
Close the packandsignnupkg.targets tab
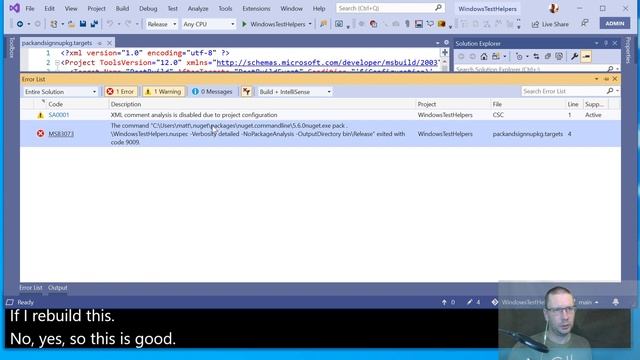point(109,43)
